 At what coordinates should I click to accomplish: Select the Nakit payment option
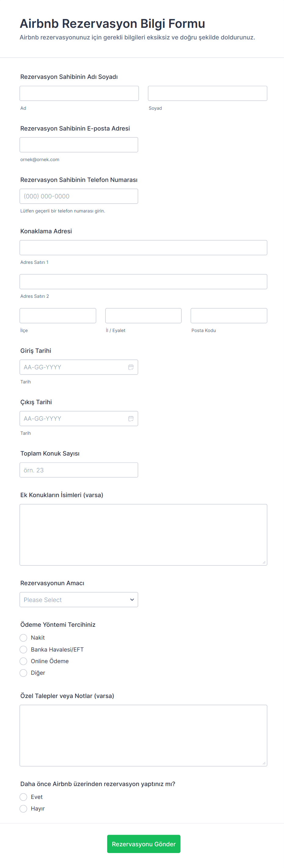click(x=23, y=637)
